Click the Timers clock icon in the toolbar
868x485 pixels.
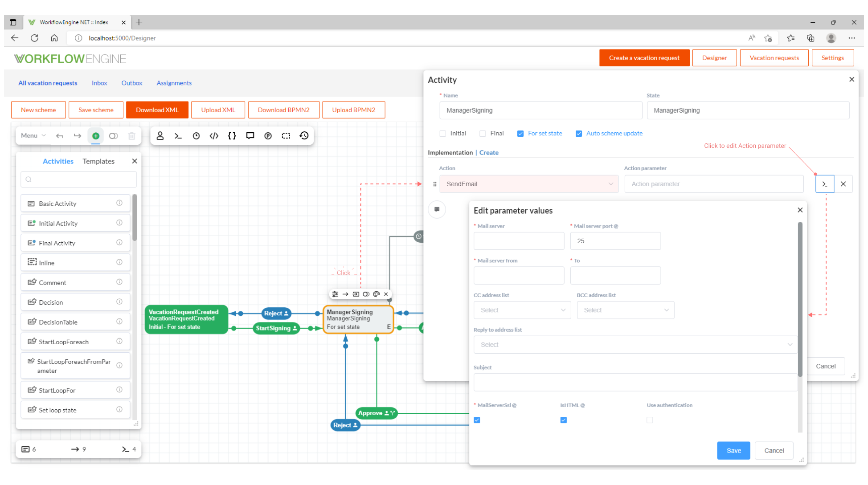[196, 136]
